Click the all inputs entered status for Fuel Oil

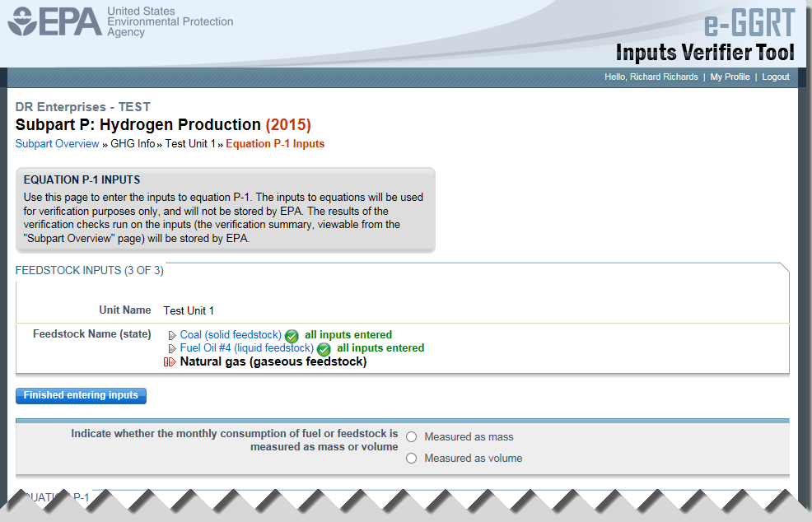click(x=380, y=348)
